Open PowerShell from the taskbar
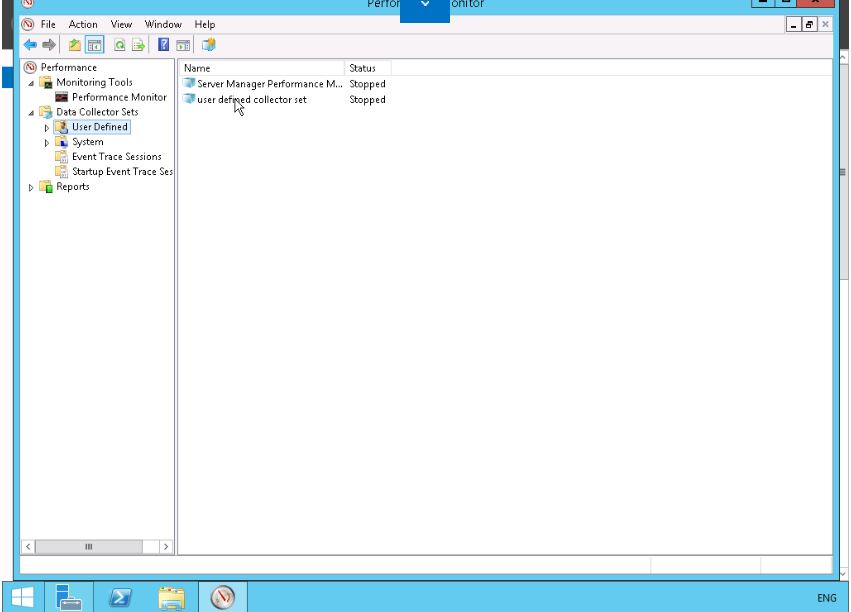This screenshot has width=851, height=612. click(x=120, y=597)
